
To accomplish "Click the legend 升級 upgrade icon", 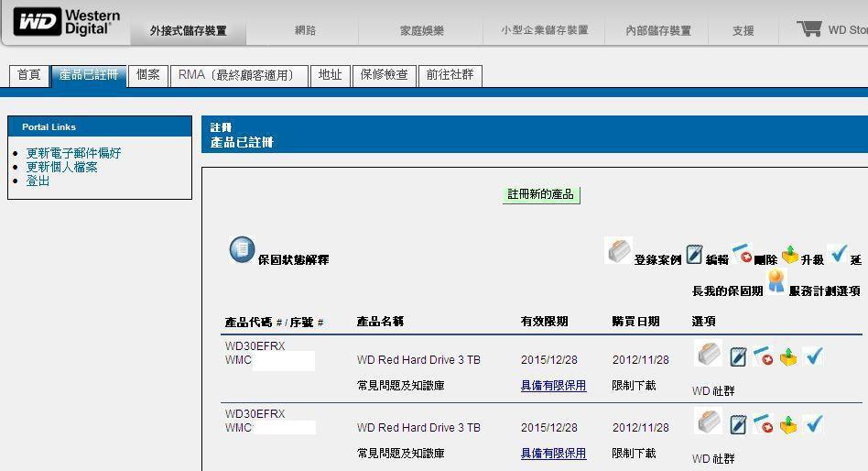I will 790,255.
